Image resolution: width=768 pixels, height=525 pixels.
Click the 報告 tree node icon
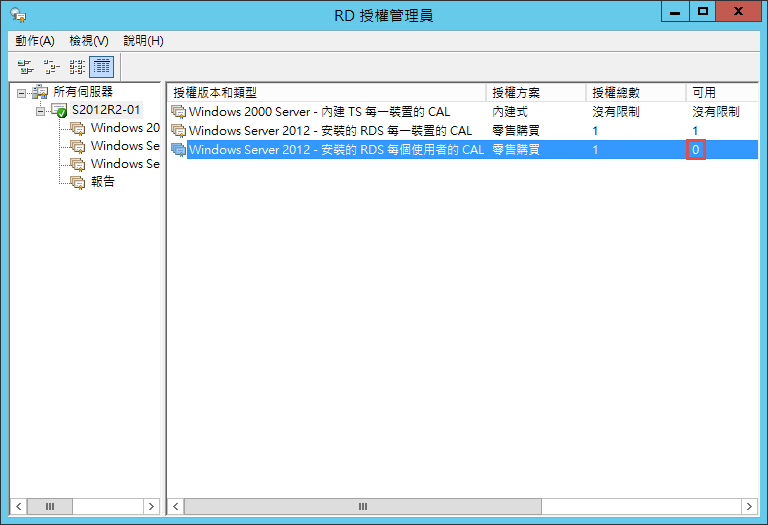pos(77,182)
